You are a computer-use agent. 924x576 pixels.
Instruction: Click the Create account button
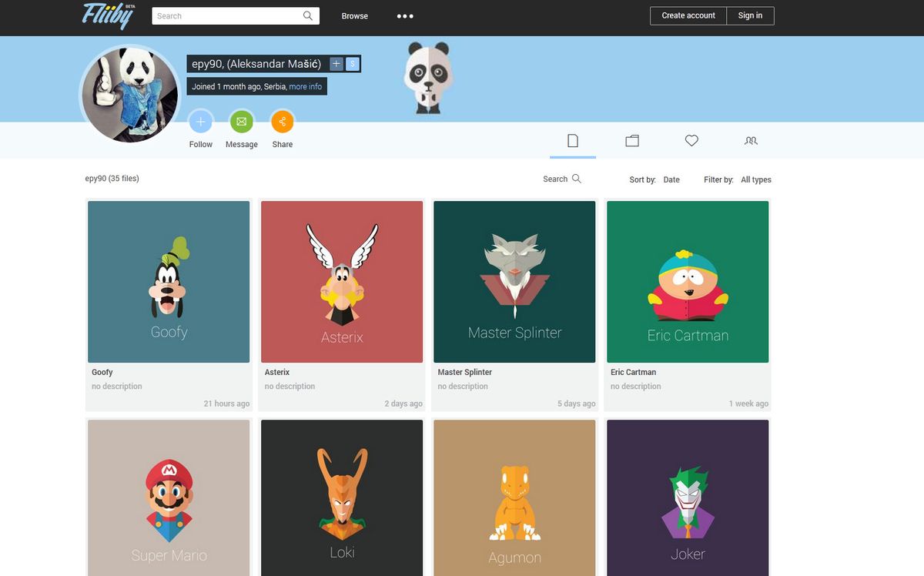pyautogui.click(x=688, y=15)
